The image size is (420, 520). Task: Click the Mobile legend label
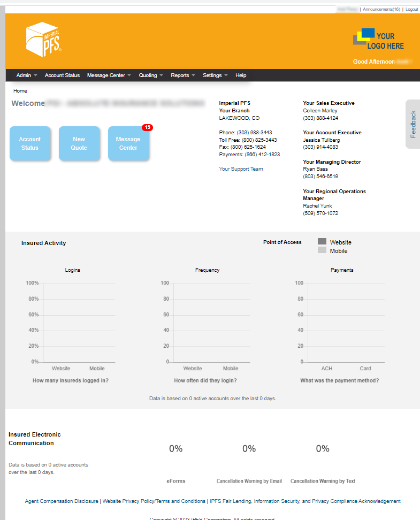339,251
